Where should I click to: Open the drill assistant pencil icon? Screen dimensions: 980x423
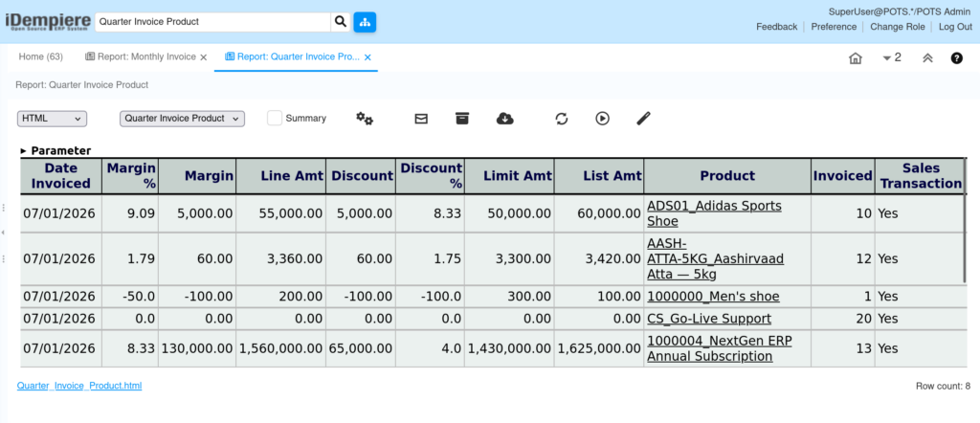644,118
